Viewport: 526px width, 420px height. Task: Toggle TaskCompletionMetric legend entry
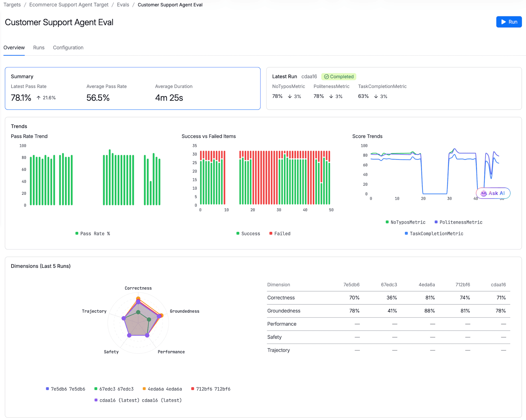434,234
